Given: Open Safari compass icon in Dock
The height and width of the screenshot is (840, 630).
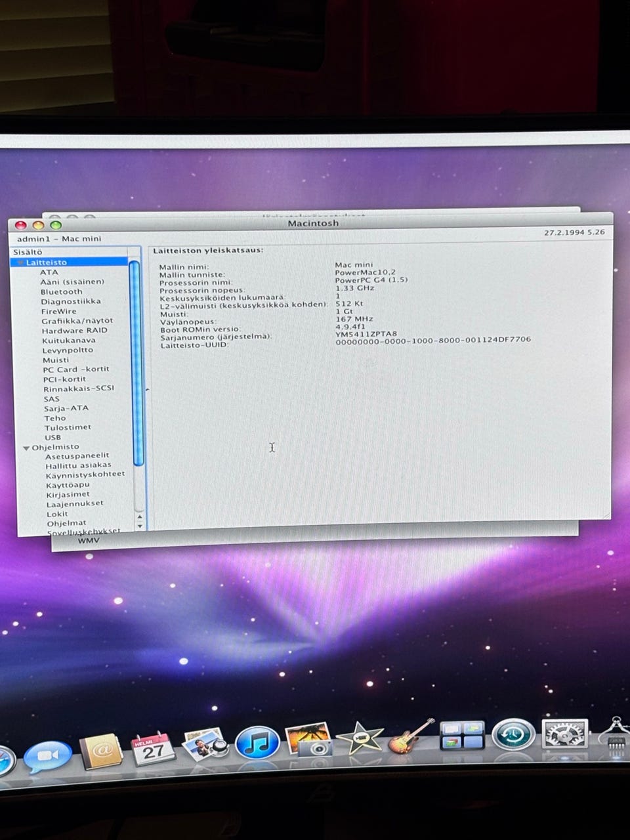Looking at the screenshot, I should [x=5, y=761].
